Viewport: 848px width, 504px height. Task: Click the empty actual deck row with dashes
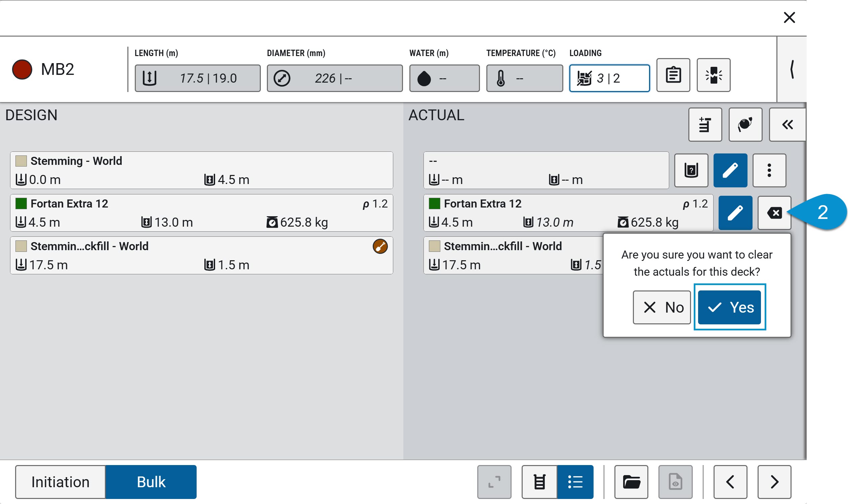click(546, 170)
